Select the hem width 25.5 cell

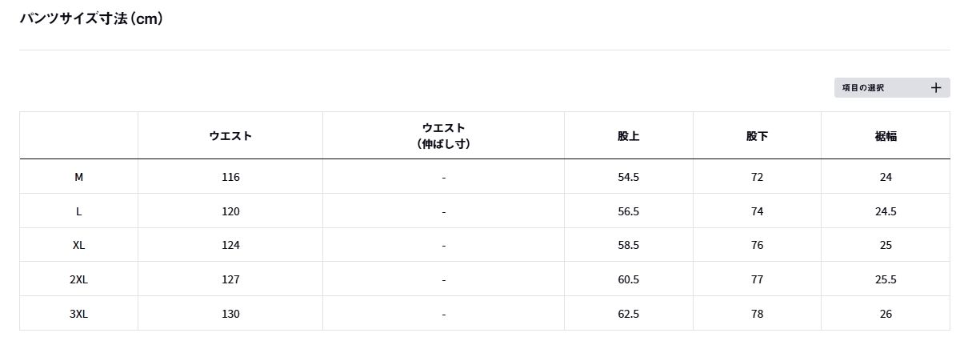click(x=886, y=279)
